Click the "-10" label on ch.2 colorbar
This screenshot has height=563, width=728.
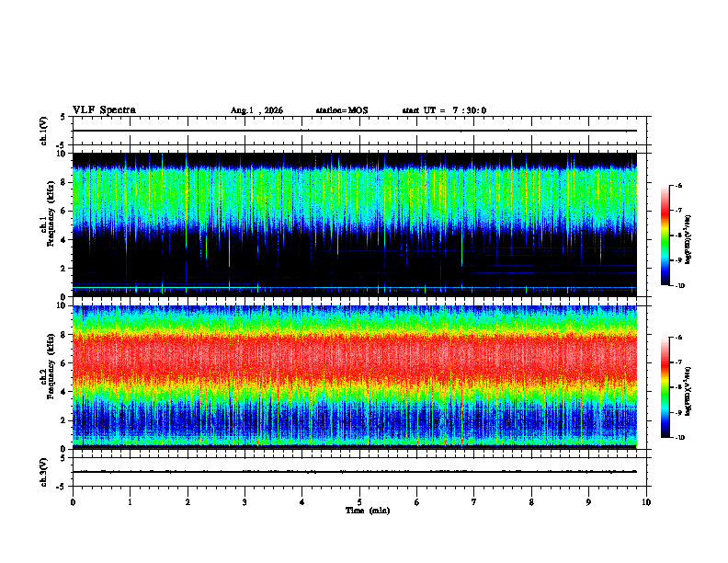point(680,438)
